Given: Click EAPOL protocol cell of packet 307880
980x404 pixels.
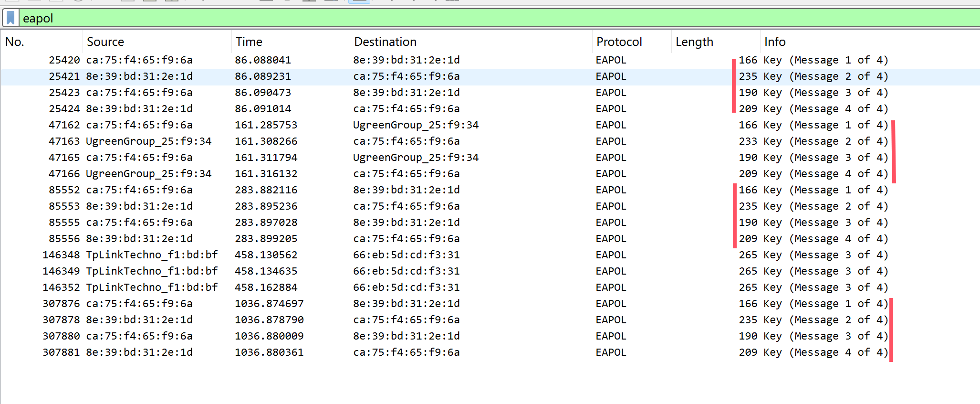Looking at the screenshot, I should tap(611, 336).
